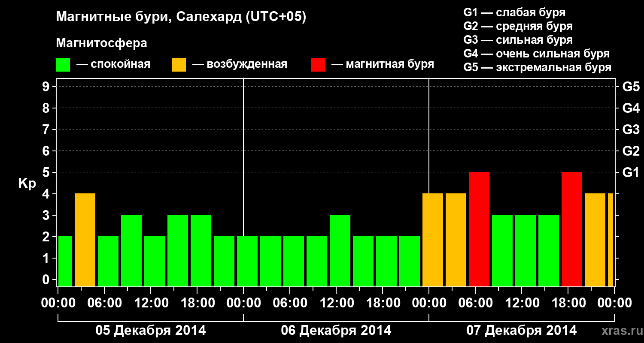Click the Kp value 9 on left axis

pyautogui.click(x=47, y=87)
